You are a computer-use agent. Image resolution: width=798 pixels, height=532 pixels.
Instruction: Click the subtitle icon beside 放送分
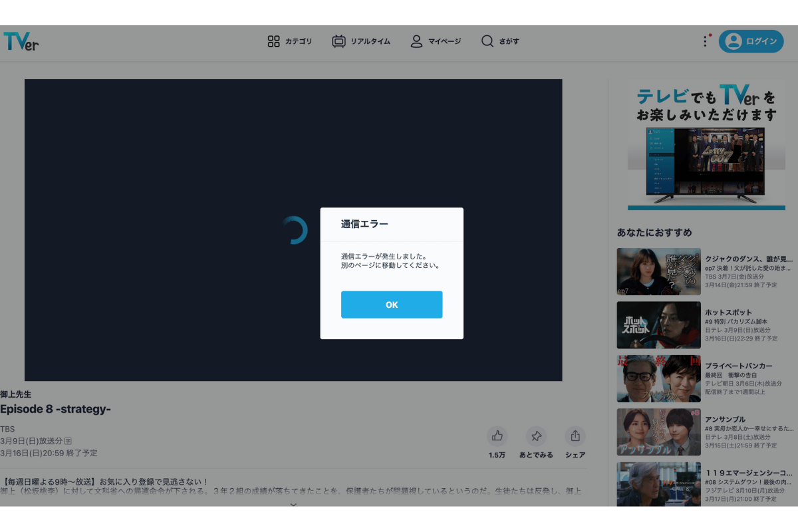68,441
